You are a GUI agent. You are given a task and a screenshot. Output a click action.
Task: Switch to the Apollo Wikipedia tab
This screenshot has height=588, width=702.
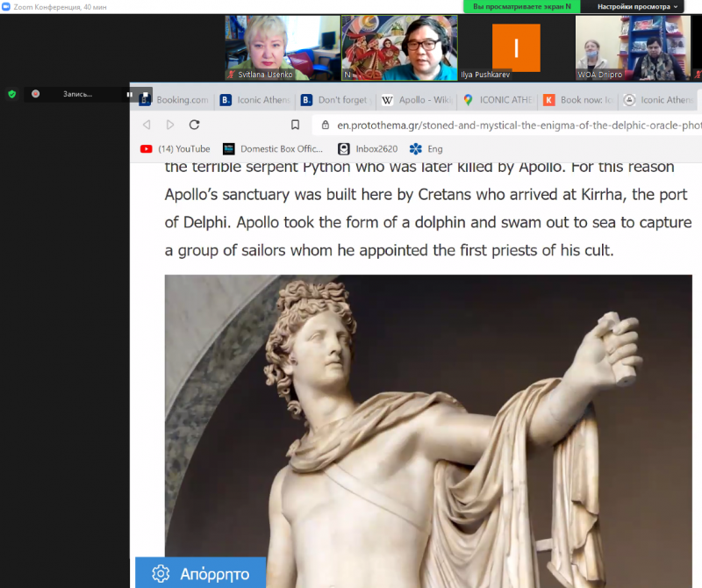pyautogui.click(x=418, y=100)
